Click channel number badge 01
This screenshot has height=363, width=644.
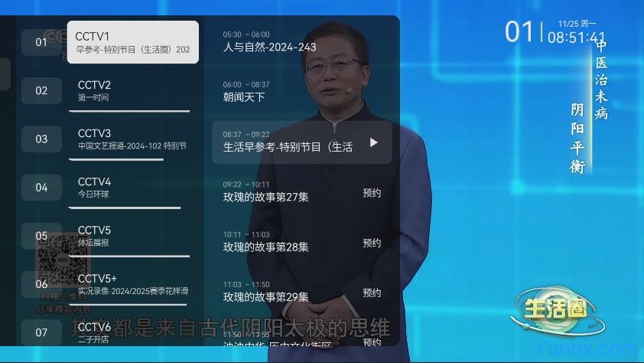(41, 42)
